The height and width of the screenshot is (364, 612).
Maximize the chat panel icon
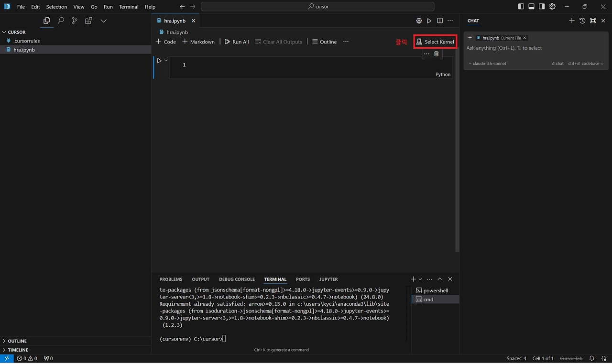(593, 21)
